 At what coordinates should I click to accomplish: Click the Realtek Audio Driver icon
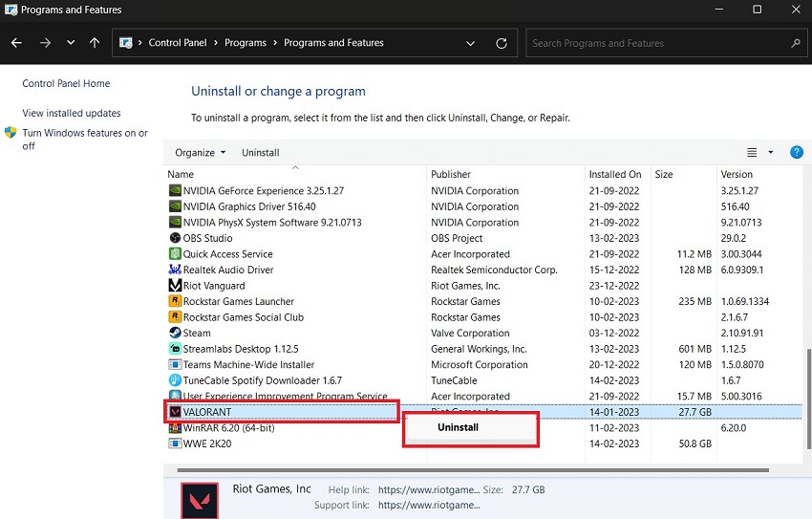(x=175, y=270)
